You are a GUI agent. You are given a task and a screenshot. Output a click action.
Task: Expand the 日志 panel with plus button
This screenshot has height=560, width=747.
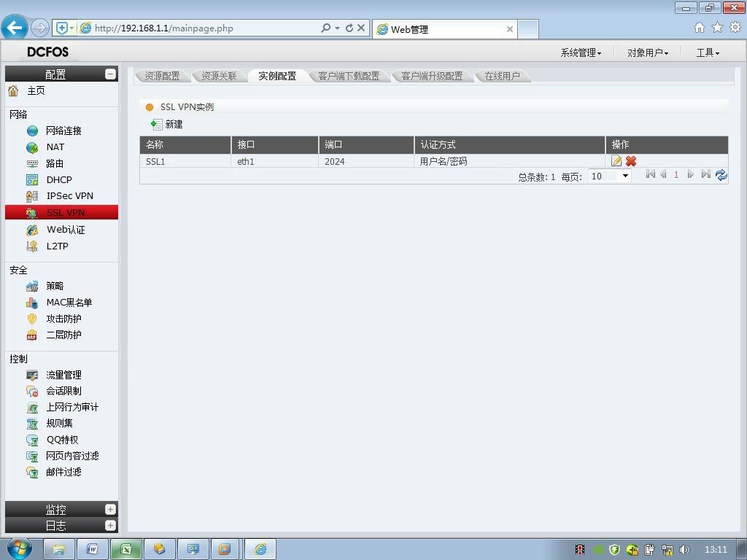(x=110, y=526)
